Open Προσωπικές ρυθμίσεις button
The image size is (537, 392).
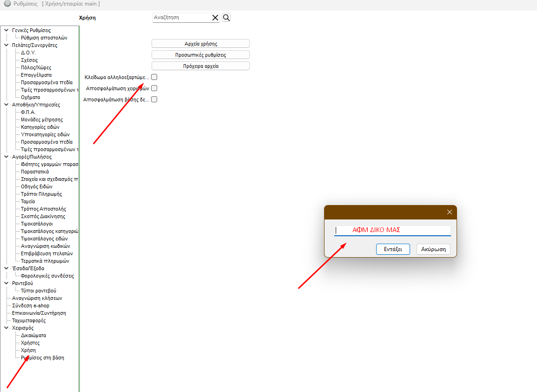tap(201, 55)
